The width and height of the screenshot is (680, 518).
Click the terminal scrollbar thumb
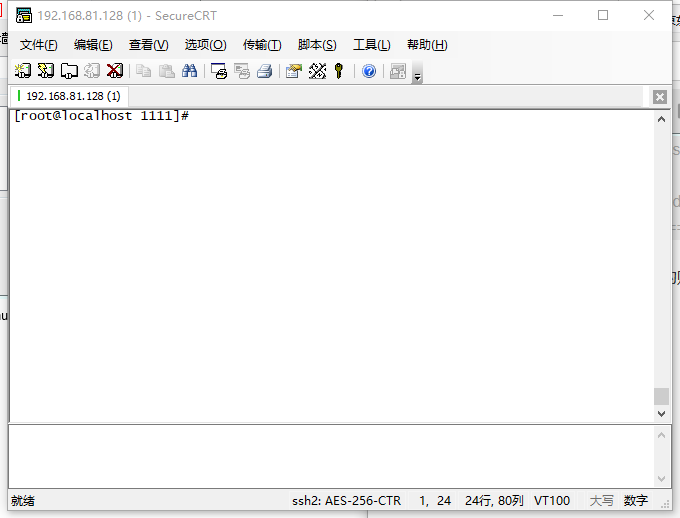tap(661, 397)
